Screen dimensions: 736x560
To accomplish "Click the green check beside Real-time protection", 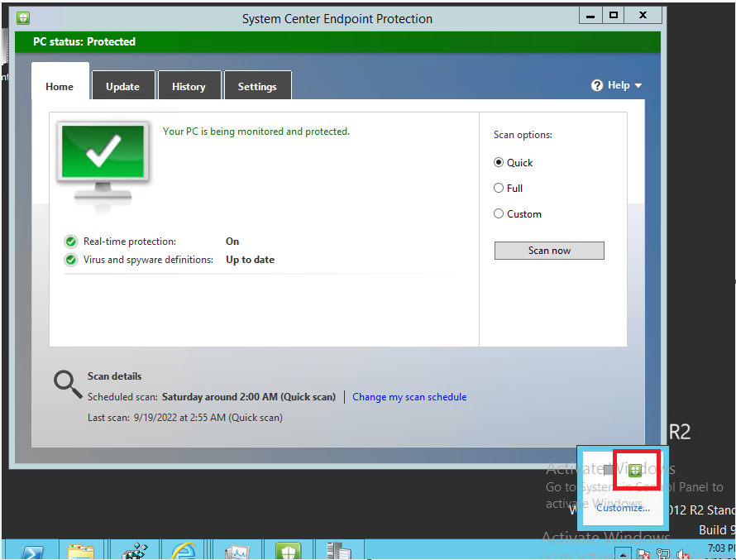I will [x=70, y=242].
